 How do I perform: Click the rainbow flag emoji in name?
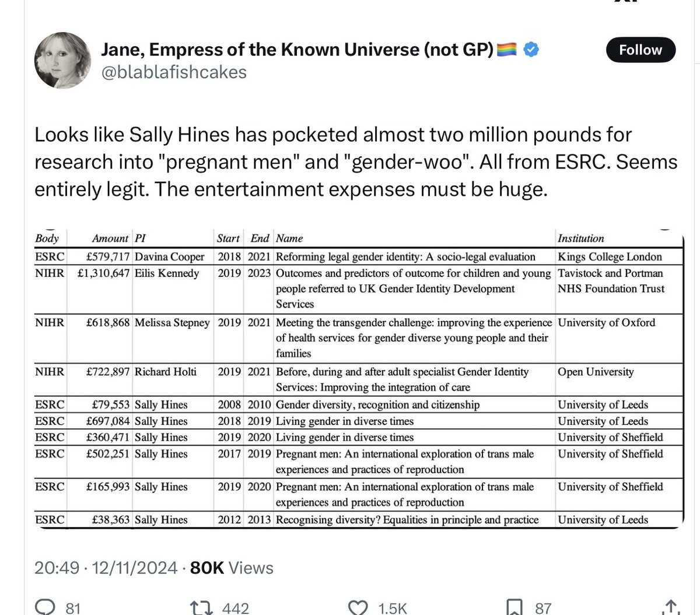pyautogui.click(x=508, y=51)
